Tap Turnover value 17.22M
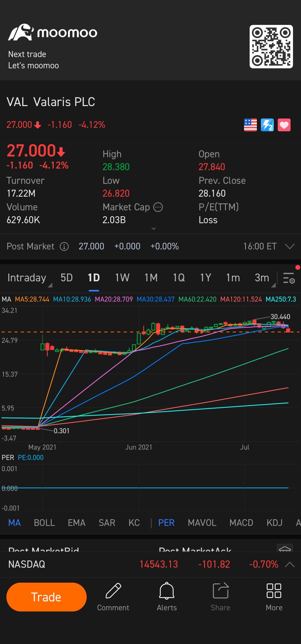 click(x=21, y=193)
